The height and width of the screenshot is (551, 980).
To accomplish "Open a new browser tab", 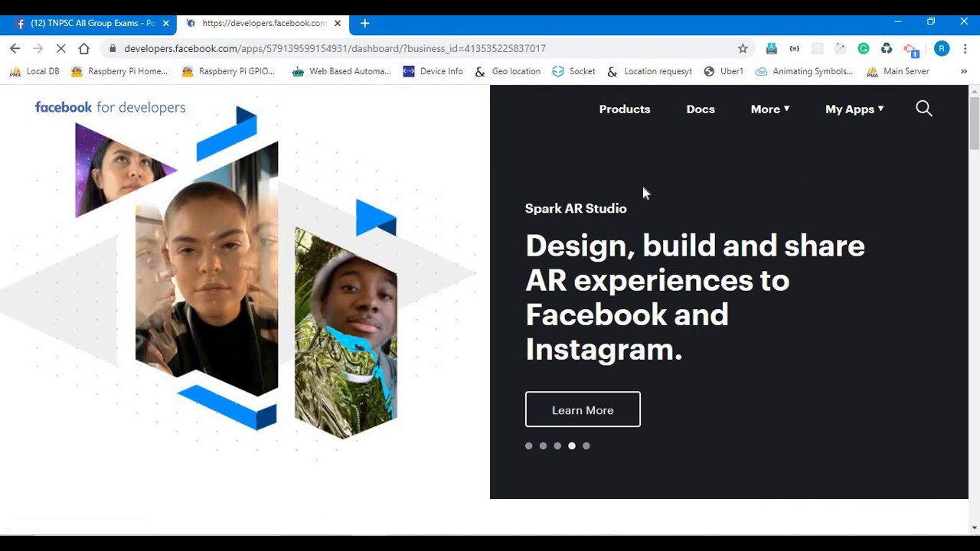I will click(x=364, y=23).
